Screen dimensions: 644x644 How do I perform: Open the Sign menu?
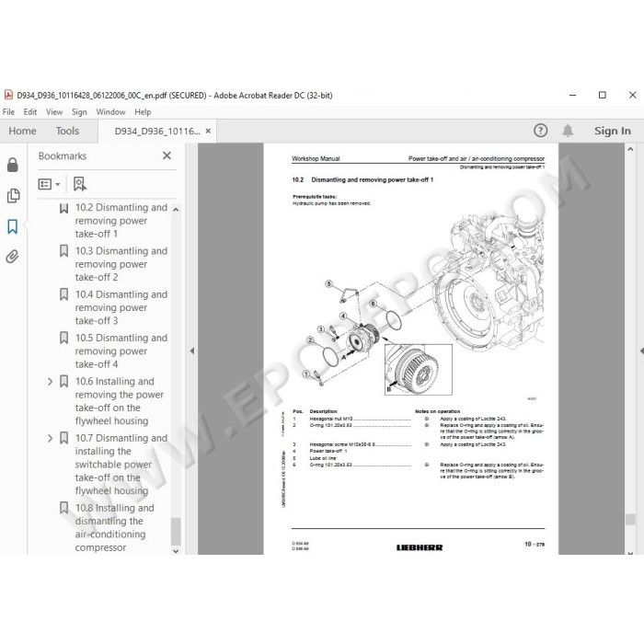point(79,111)
